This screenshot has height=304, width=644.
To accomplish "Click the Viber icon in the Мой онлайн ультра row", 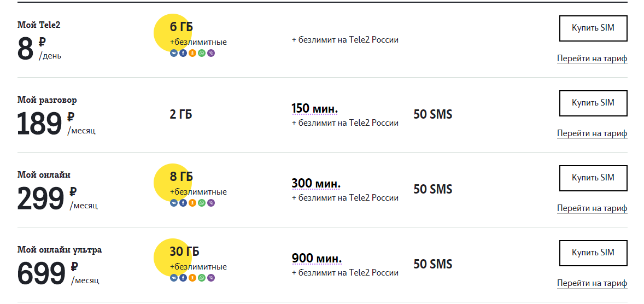I will pyautogui.click(x=211, y=278).
